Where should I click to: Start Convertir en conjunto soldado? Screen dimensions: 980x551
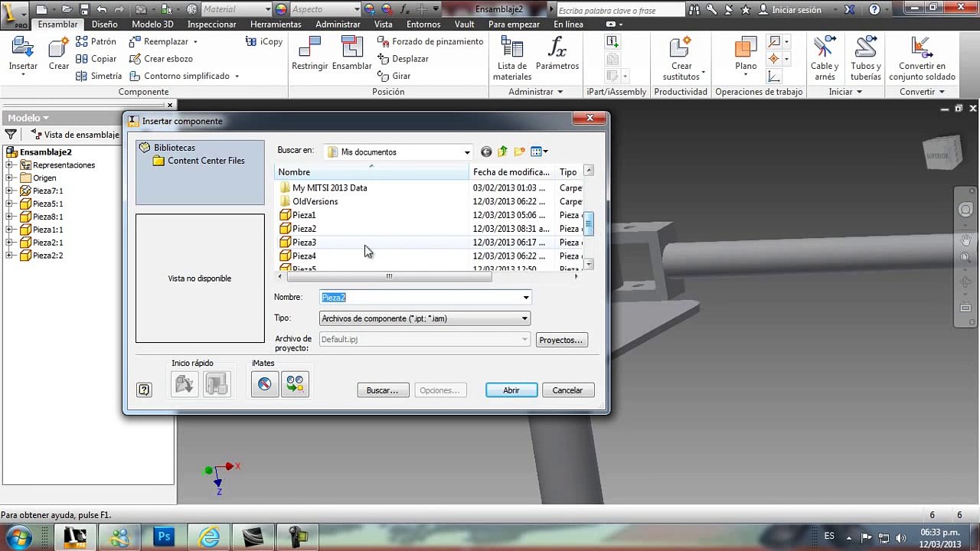coord(922,59)
